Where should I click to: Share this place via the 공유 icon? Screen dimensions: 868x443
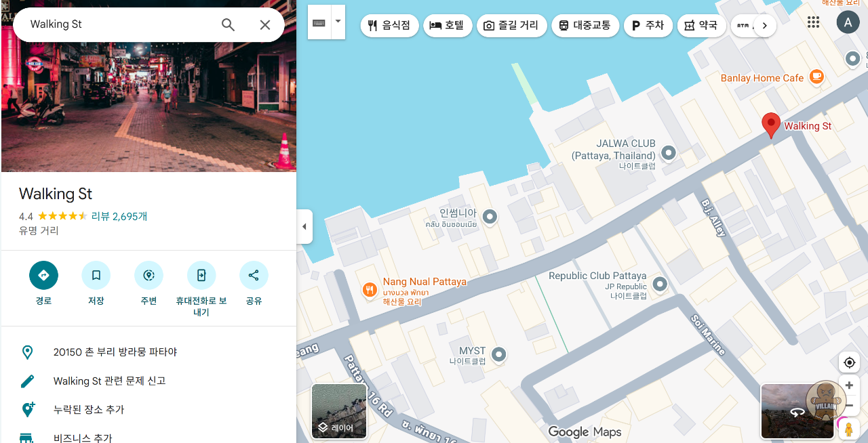pos(254,275)
